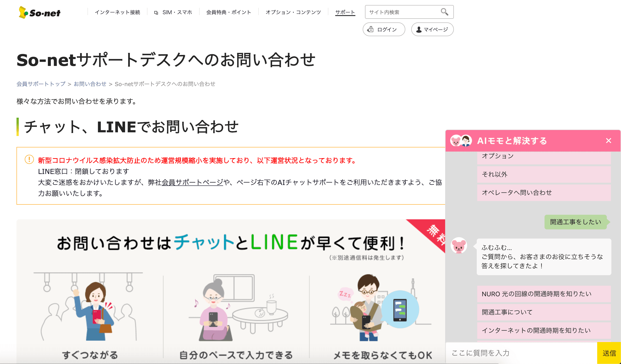Click the search magnifier icon
The image size is (621, 364).
pos(444,12)
